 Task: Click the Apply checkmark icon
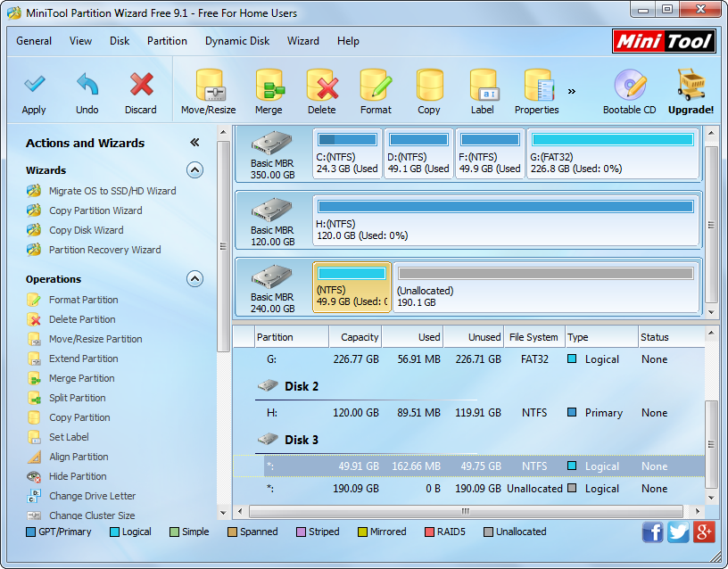point(35,85)
